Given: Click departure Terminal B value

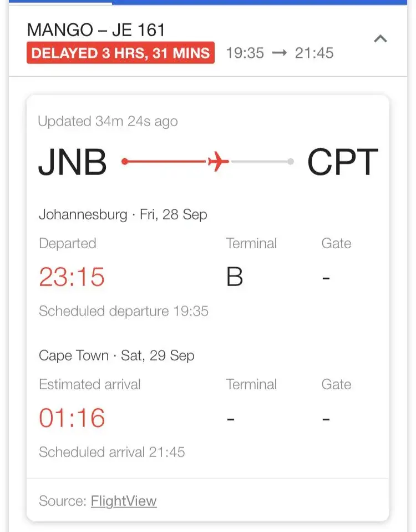Looking at the screenshot, I should tap(235, 277).
